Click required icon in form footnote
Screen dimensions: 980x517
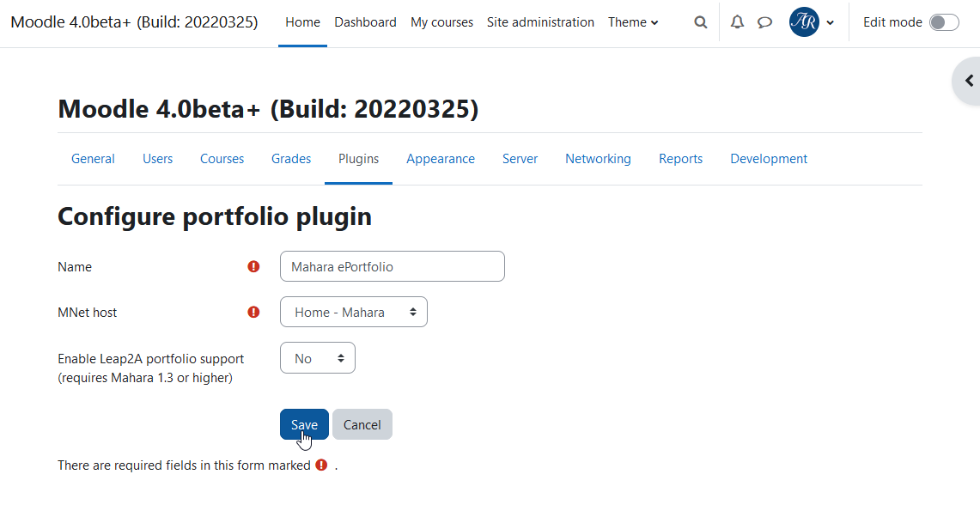(x=321, y=465)
